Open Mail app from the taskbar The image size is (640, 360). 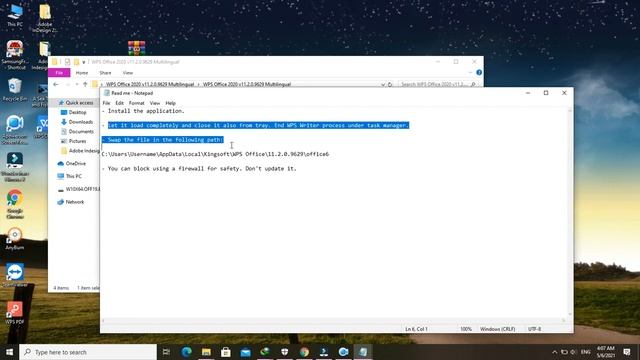coord(245,352)
